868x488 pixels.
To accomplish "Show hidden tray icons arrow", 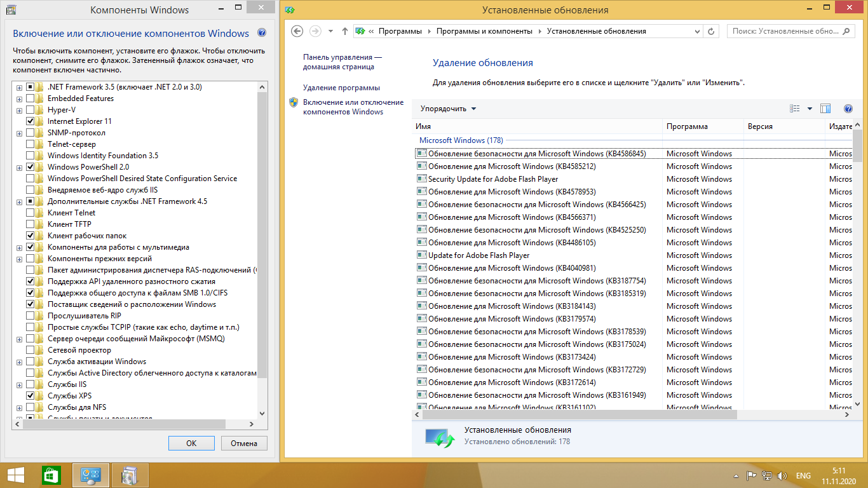I will (736, 475).
